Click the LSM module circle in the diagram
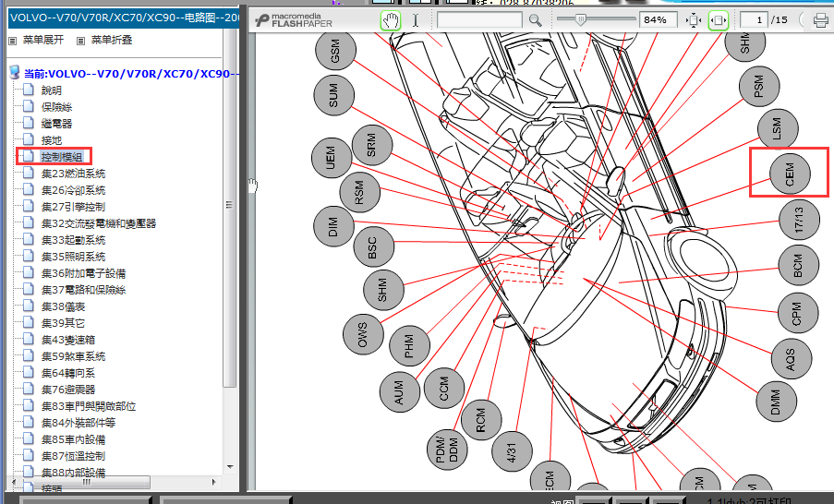This screenshot has width=834, height=504. click(x=778, y=128)
